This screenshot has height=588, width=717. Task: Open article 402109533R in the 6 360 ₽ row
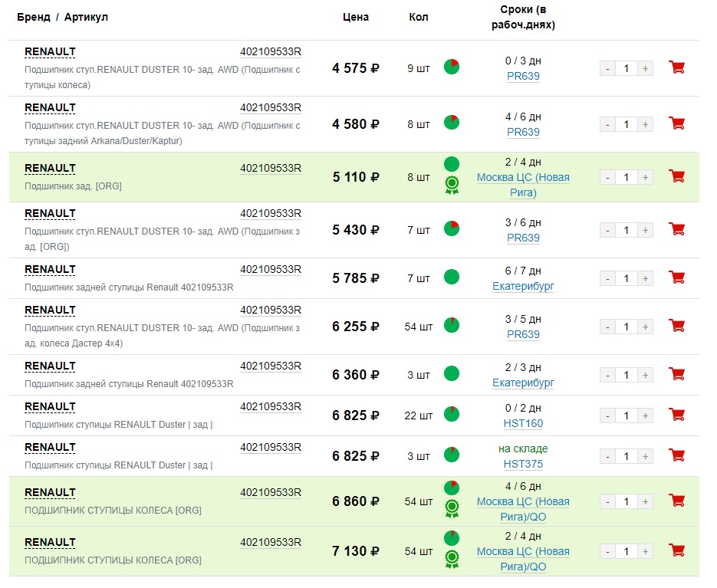[x=271, y=366]
